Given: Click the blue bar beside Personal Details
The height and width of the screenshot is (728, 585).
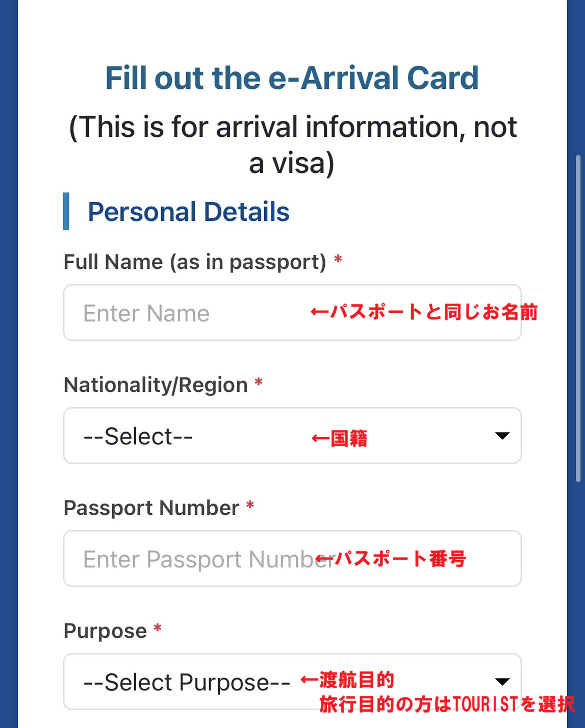Looking at the screenshot, I should coord(66,211).
